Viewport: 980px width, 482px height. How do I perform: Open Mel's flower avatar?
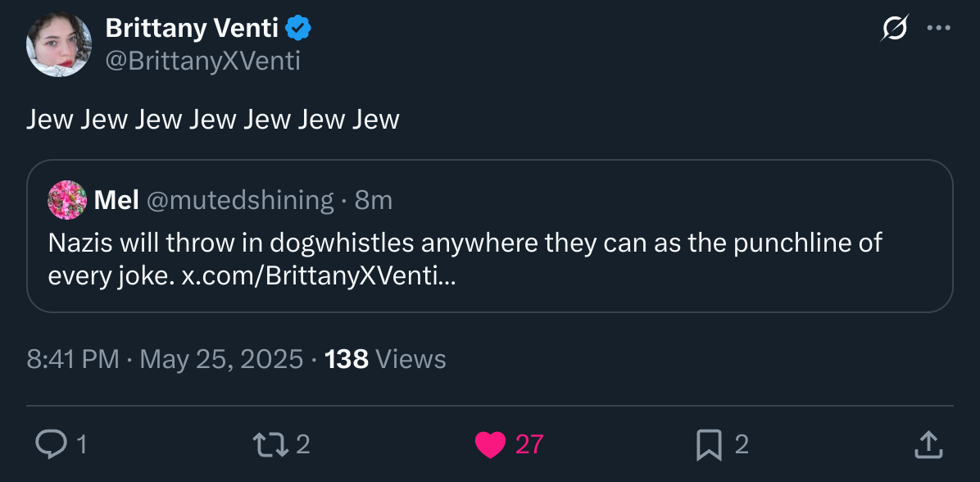(67, 200)
